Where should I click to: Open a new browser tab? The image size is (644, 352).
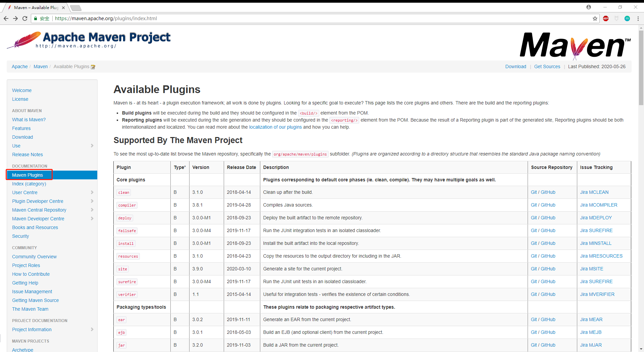pyautogui.click(x=76, y=8)
